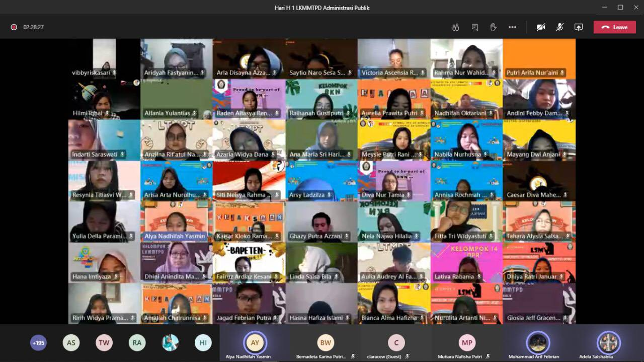Viewport: 644px width, 362px height.
Task: Select Jagad Febrian Putra's video tile
Action: 249,303
